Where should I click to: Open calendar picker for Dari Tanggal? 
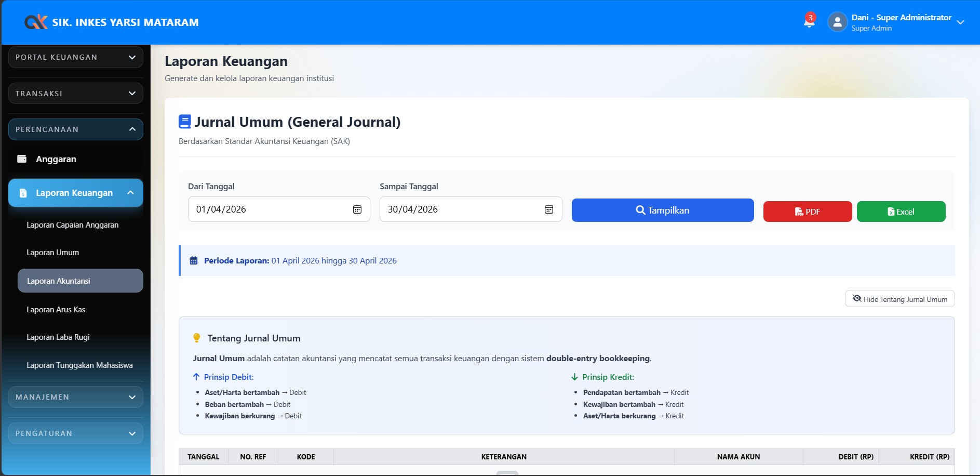pyautogui.click(x=357, y=209)
